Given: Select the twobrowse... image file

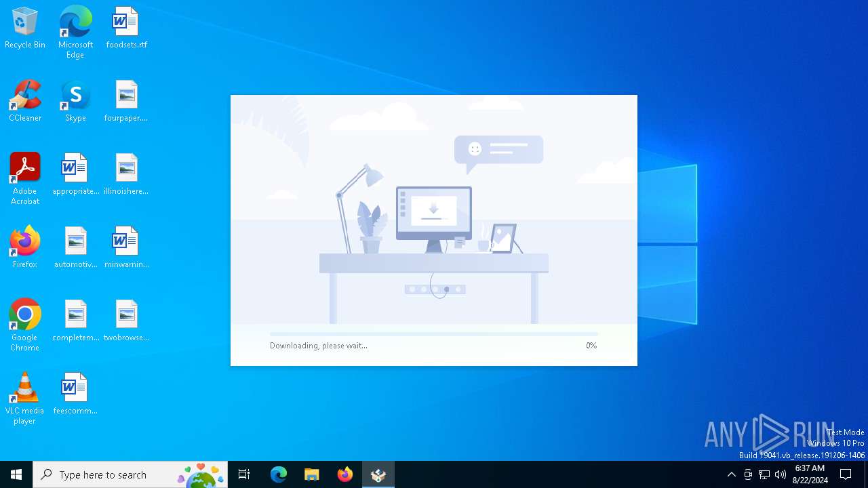Looking at the screenshot, I should (126, 321).
